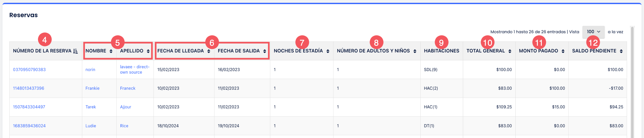Click the guest name norin

click(x=90, y=69)
